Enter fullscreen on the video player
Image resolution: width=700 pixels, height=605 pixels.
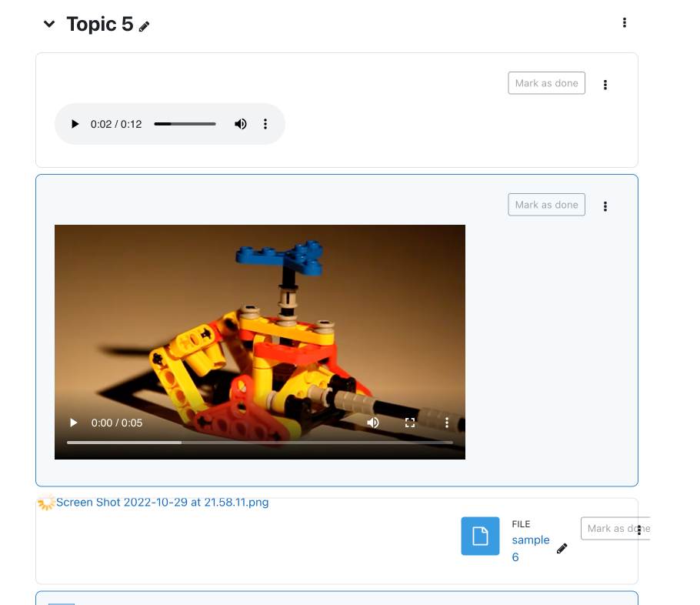(410, 423)
